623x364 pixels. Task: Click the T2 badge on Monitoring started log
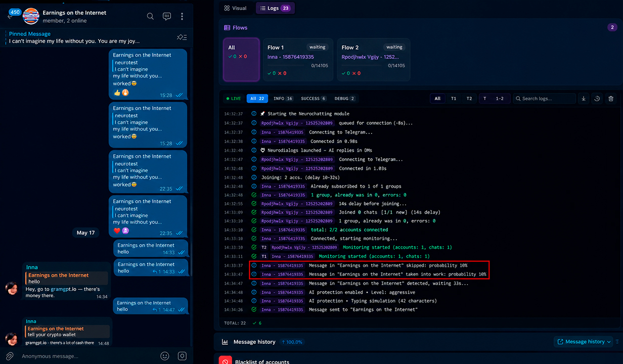[x=264, y=247]
